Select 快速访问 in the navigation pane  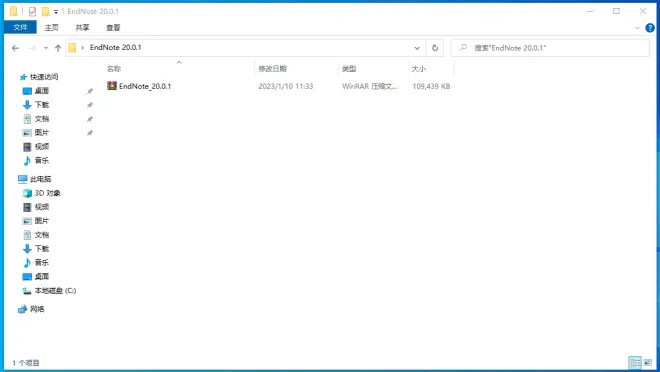pyautogui.click(x=44, y=77)
